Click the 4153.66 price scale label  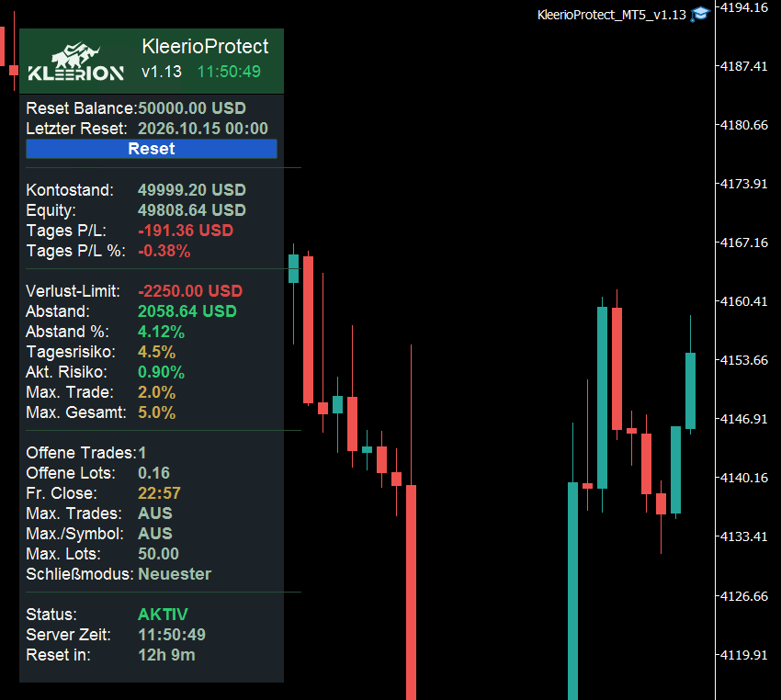(x=744, y=360)
